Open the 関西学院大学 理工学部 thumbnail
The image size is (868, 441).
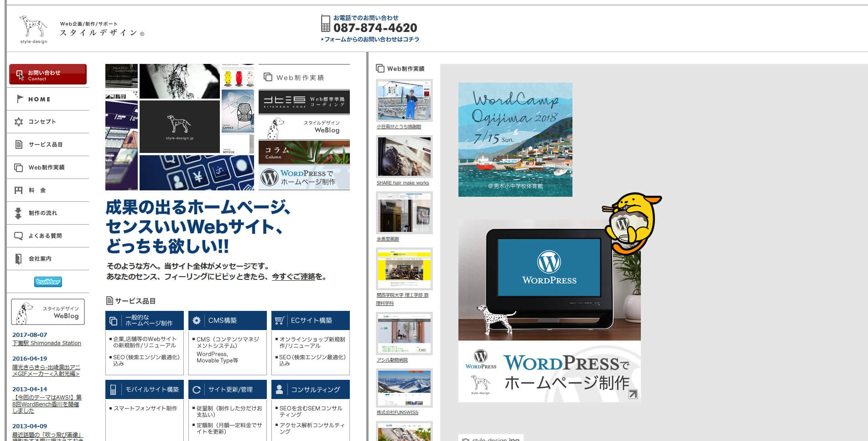(x=404, y=269)
